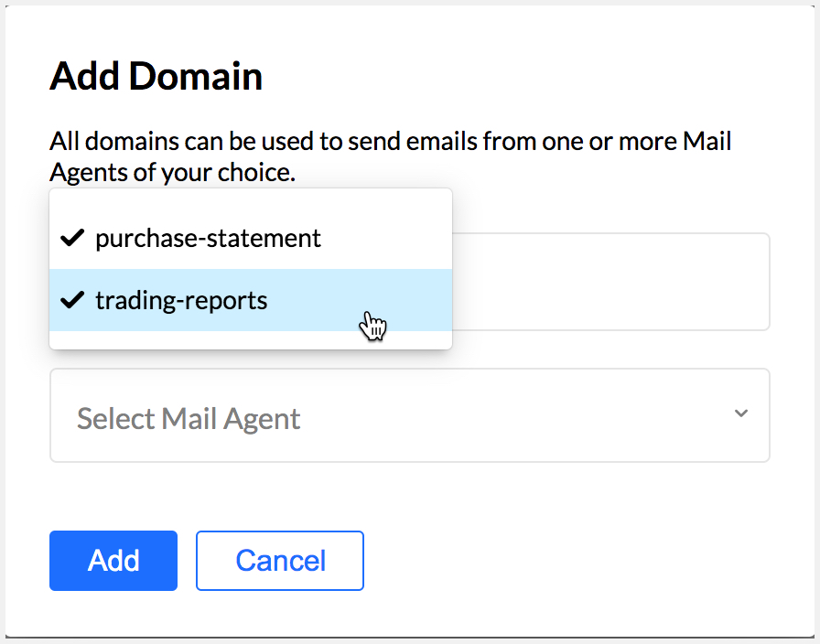This screenshot has width=820, height=644.
Task: Click the Mail Agents text in the description
Action: click(x=707, y=140)
